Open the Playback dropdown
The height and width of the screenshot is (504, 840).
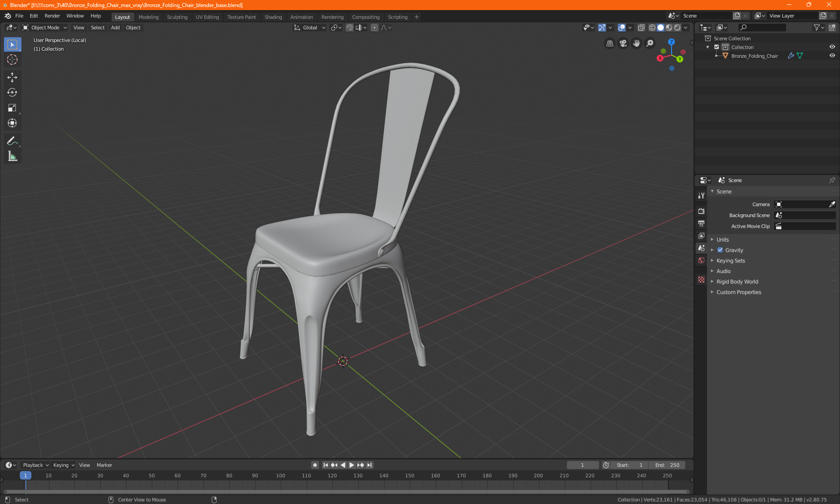coord(35,465)
